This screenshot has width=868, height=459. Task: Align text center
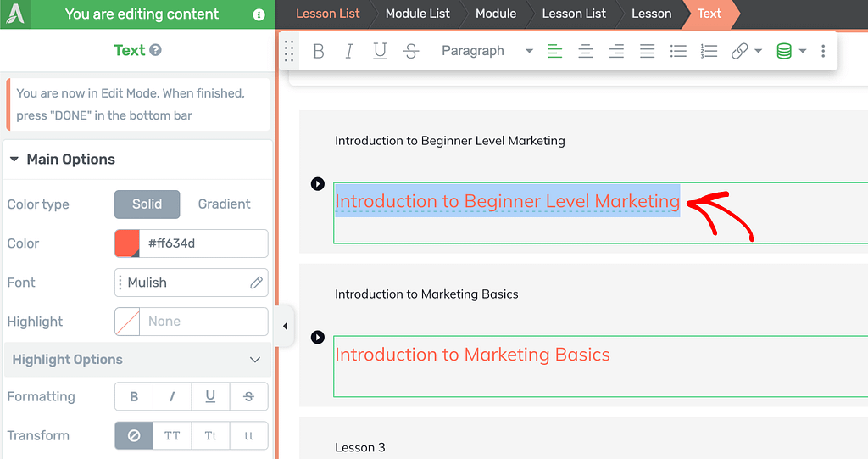tap(586, 51)
